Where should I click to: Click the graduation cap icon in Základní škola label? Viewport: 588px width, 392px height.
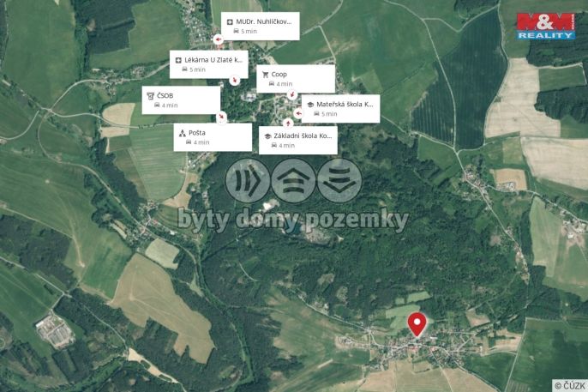pos(267,136)
